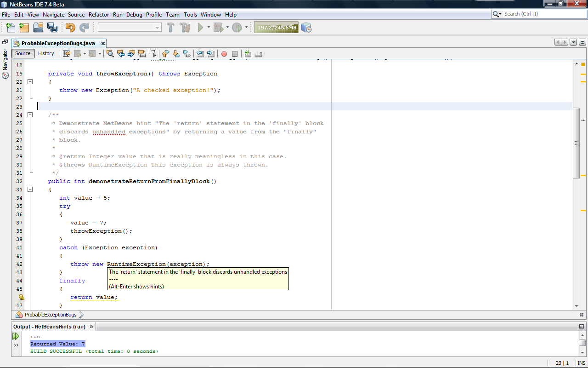Select the ProbableExceptionBugs.java tab
Viewport: 588px width, 368px height.
tap(58, 43)
